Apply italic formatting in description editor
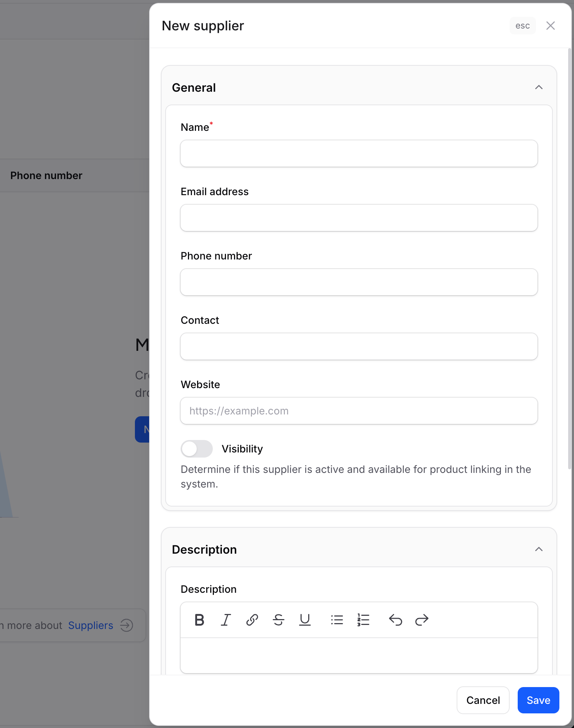This screenshot has width=574, height=728. (226, 620)
